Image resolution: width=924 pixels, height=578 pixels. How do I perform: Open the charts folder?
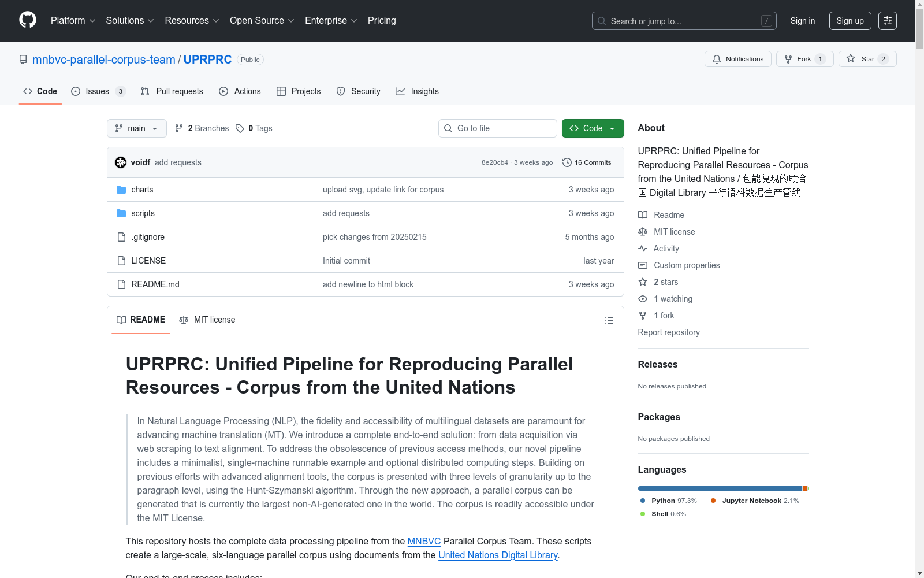(x=142, y=190)
